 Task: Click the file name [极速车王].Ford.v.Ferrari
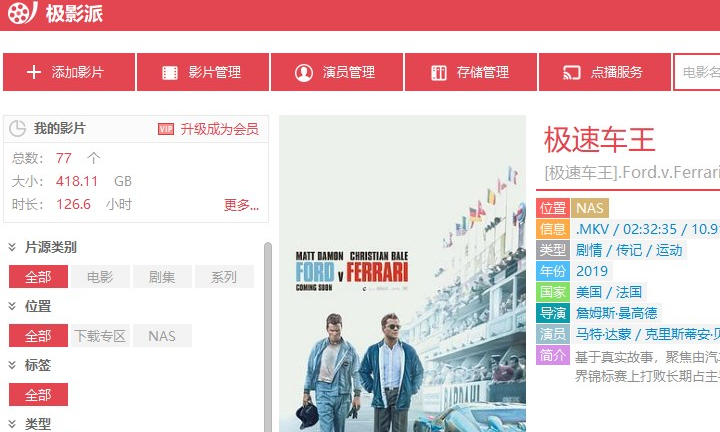pyautogui.click(x=632, y=173)
